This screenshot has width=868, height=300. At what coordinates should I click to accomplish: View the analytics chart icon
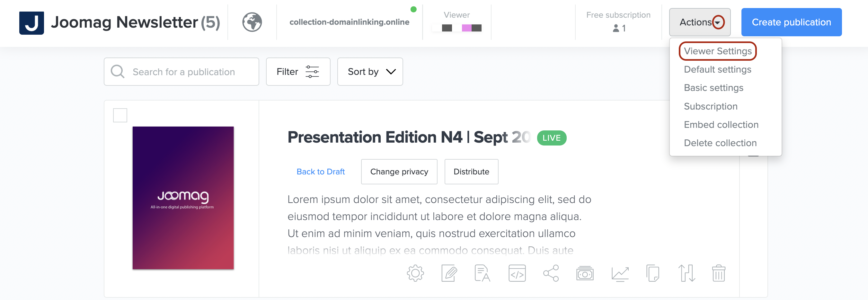click(x=620, y=273)
